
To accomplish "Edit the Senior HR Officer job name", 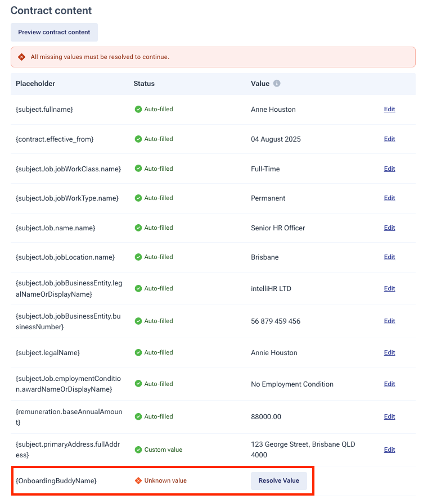I will click(389, 228).
